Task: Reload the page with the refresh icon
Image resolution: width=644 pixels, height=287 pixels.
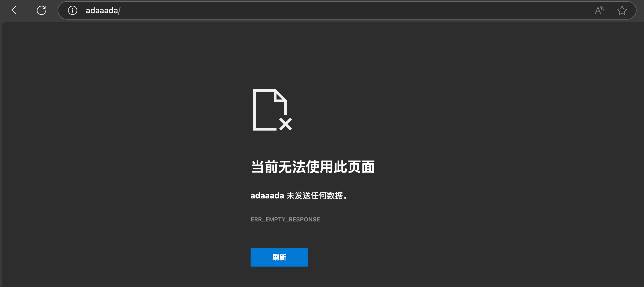Action: [x=41, y=10]
